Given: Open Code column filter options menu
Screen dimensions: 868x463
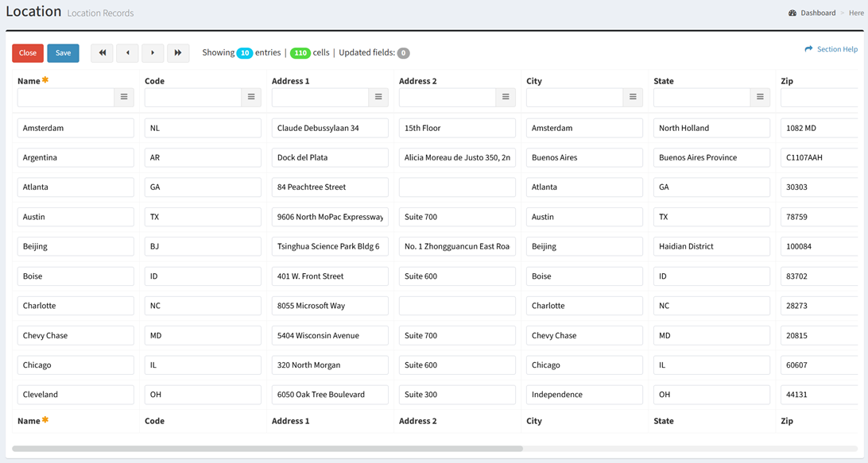Looking at the screenshot, I should point(251,97).
